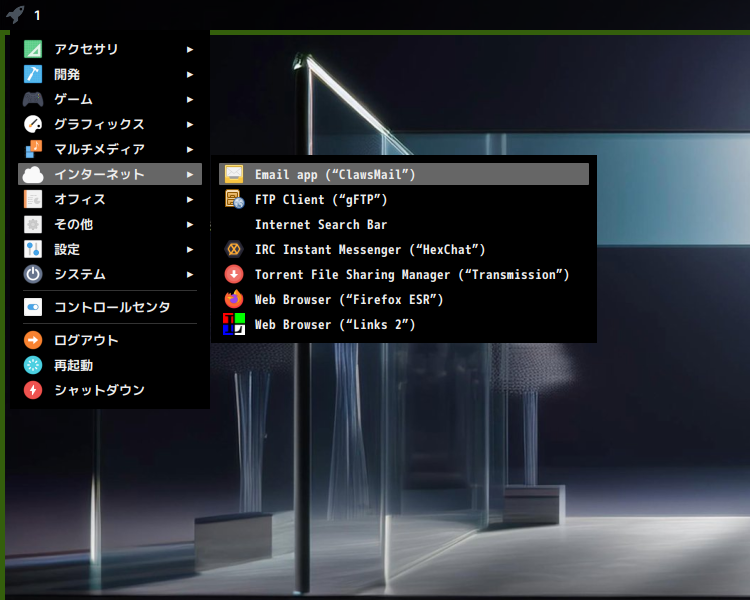
Task: Click the HexChat hexagon icon
Action: pyautogui.click(x=234, y=249)
